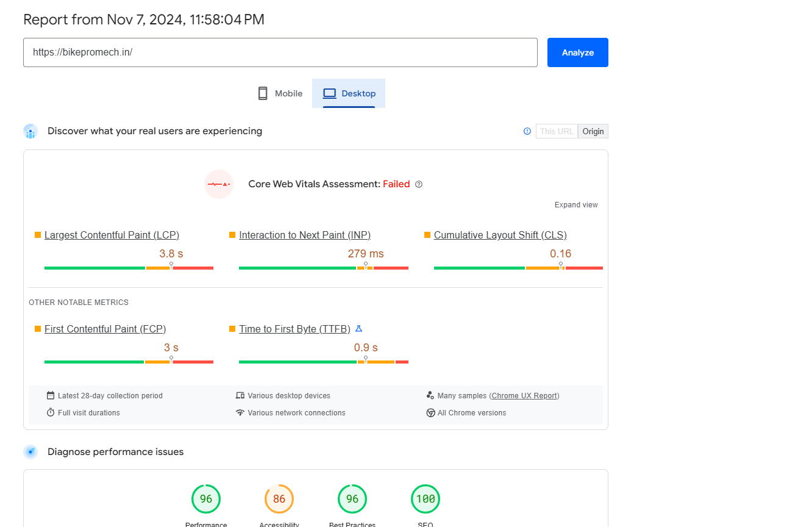
Task: Click the Diagnose performance issues section icon
Action: click(x=30, y=452)
